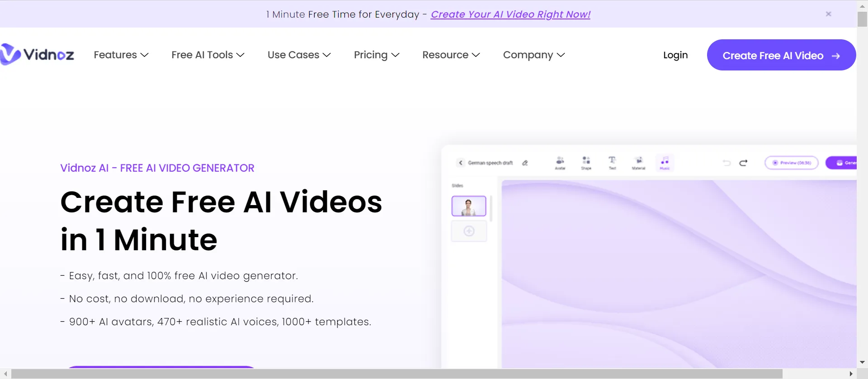Click the horizontal scrollbar left arrow

5,374
